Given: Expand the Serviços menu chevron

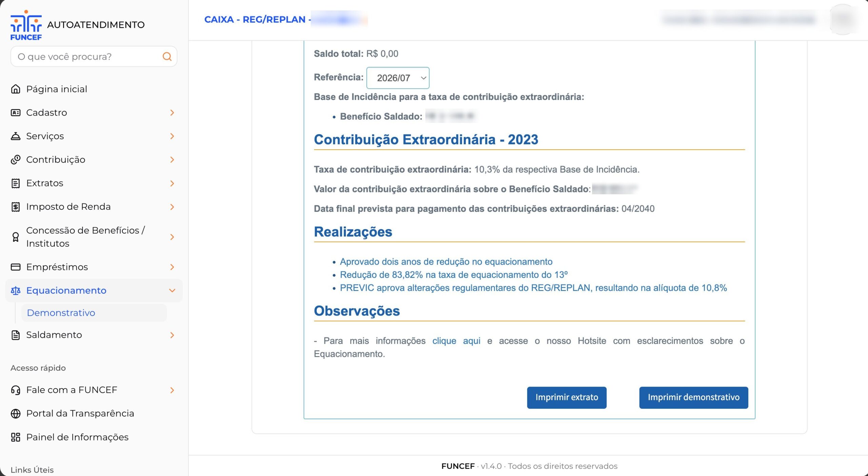Looking at the screenshot, I should tap(172, 136).
